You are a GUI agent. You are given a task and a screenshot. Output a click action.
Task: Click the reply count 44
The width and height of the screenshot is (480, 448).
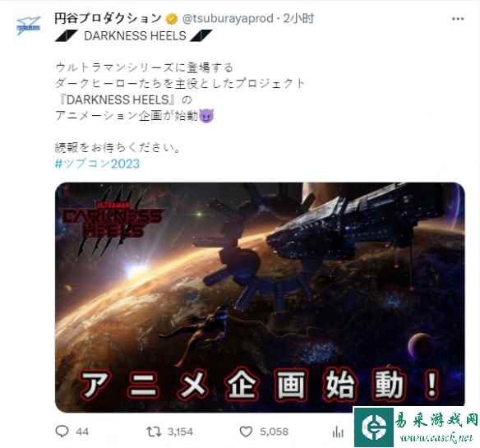pyautogui.click(x=82, y=432)
